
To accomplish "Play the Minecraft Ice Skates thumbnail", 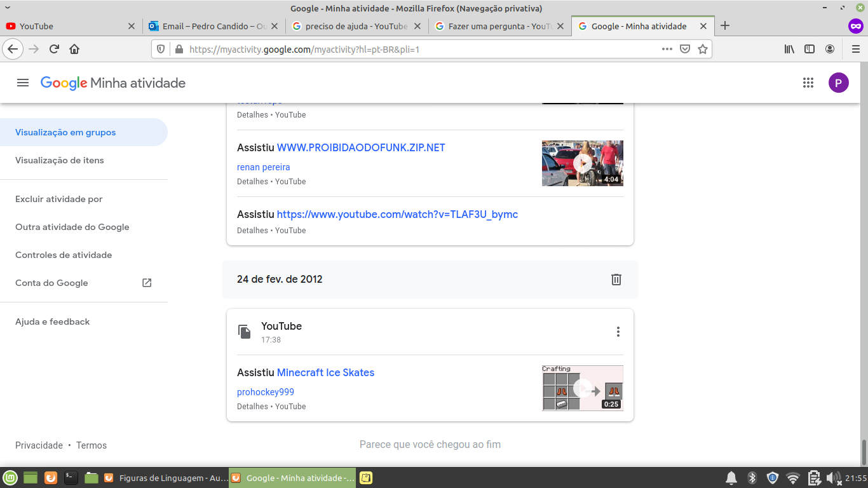I will tap(583, 388).
